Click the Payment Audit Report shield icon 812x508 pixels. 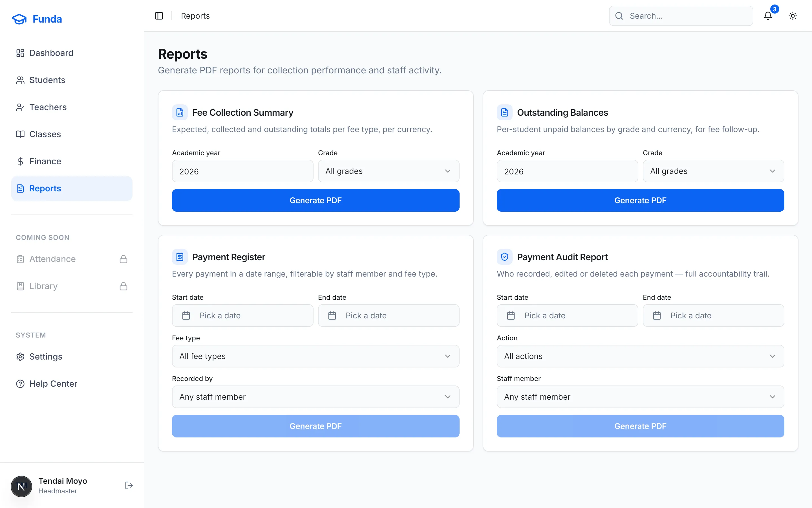(505, 257)
